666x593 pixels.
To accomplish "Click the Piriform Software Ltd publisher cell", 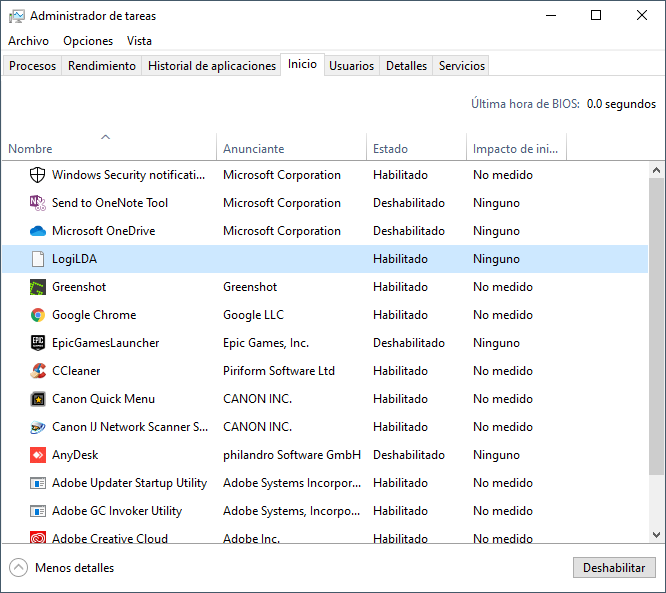I will coord(279,371).
